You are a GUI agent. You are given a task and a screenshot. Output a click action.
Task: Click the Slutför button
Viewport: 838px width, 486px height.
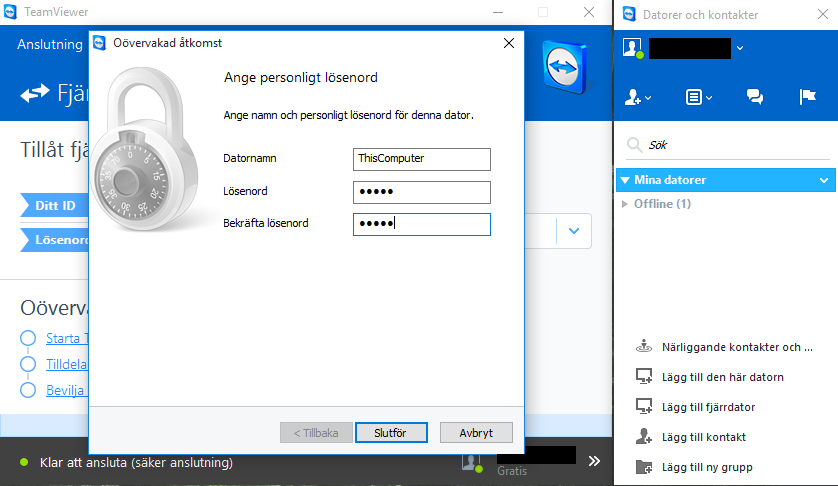[x=391, y=433]
